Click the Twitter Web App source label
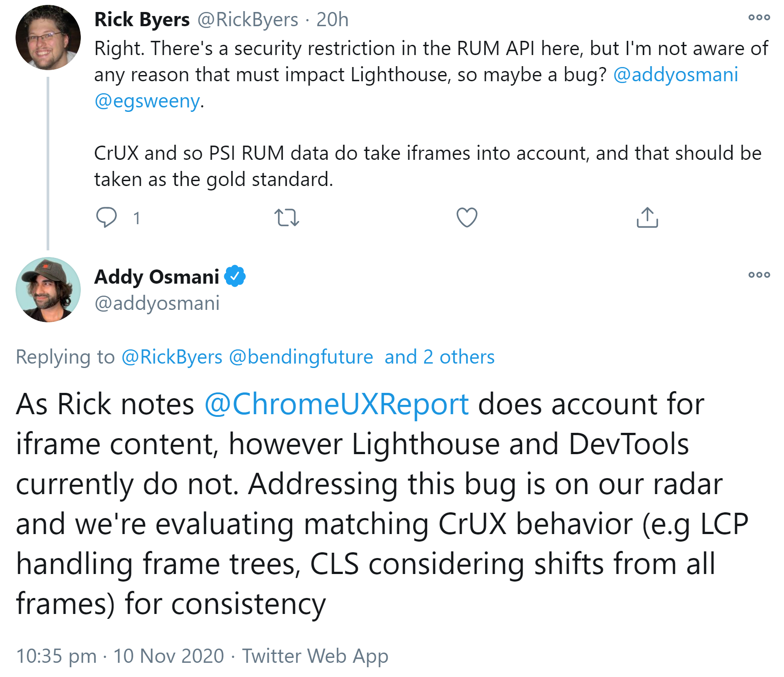This screenshot has width=784, height=677. (315, 656)
